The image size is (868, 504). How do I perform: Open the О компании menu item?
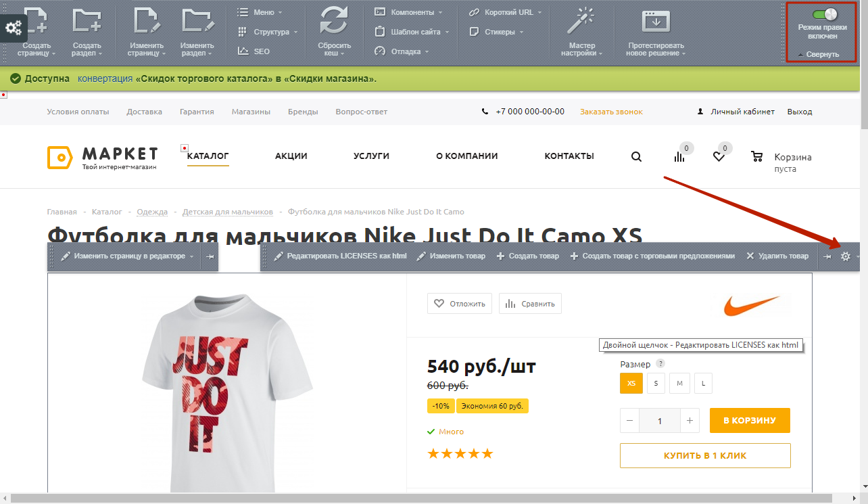(x=467, y=156)
